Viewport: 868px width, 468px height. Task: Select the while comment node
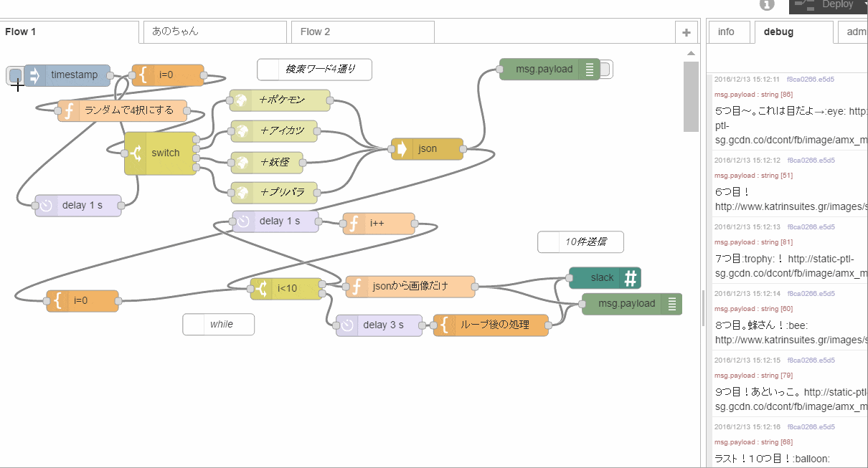219,325
